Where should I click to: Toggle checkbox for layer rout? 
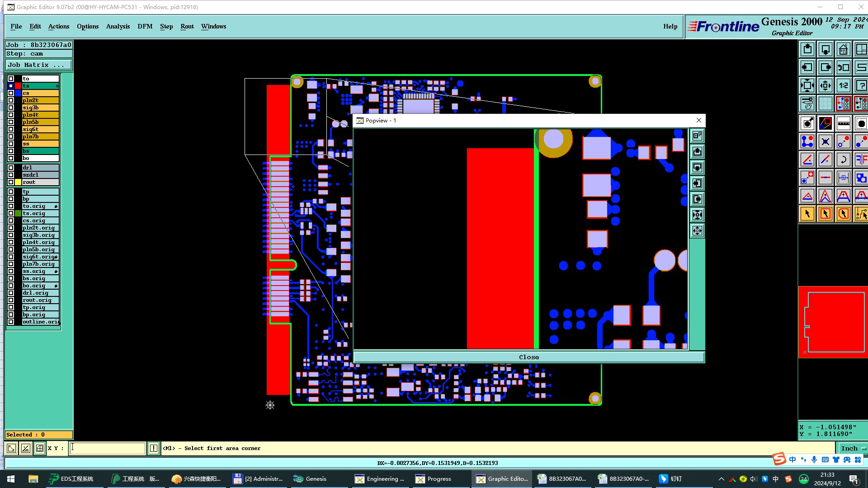[x=11, y=182]
